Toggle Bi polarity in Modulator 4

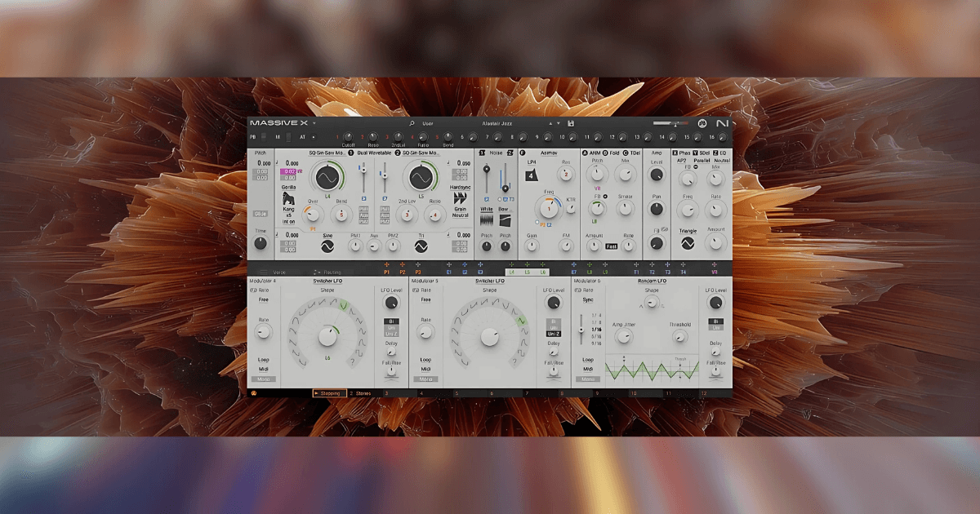[392, 321]
